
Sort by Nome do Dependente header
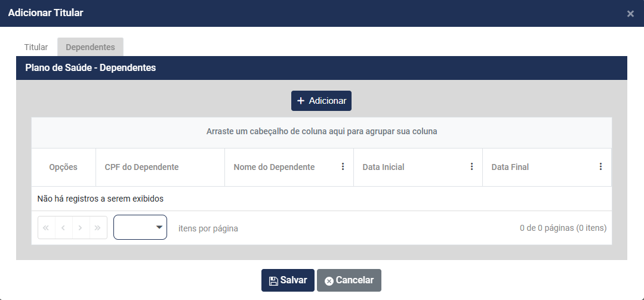274,167
